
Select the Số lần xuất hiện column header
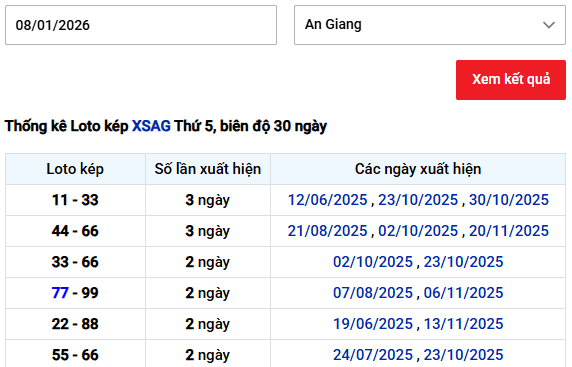(x=208, y=169)
